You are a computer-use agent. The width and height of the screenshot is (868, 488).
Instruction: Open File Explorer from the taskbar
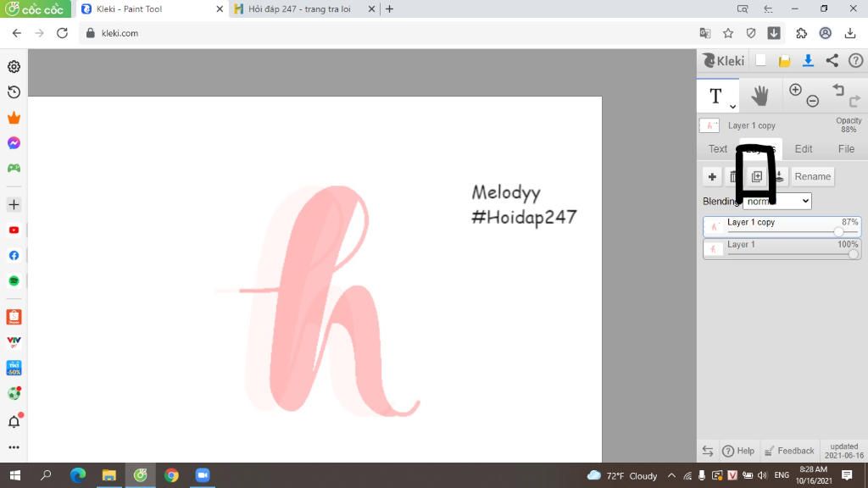(109, 475)
